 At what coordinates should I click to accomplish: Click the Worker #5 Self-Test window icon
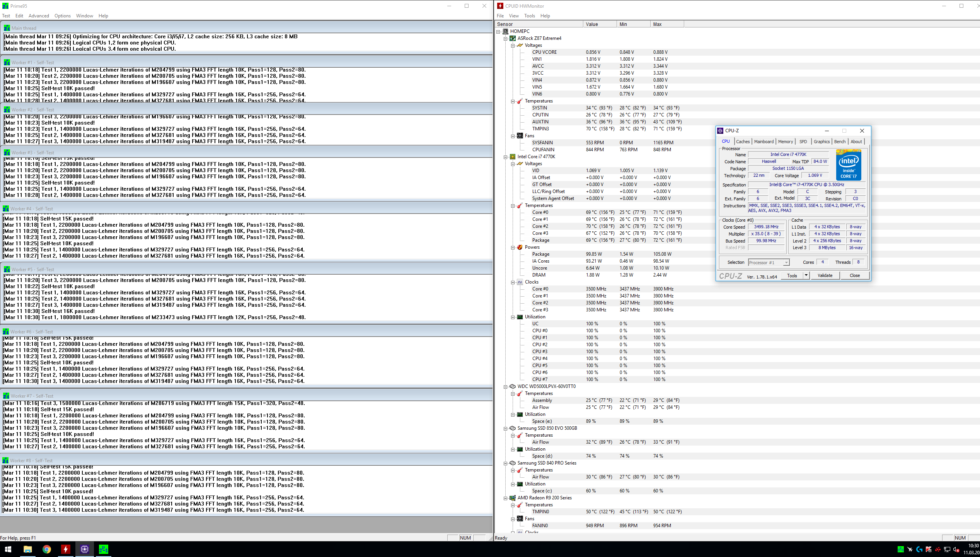click(x=7, y=269)
